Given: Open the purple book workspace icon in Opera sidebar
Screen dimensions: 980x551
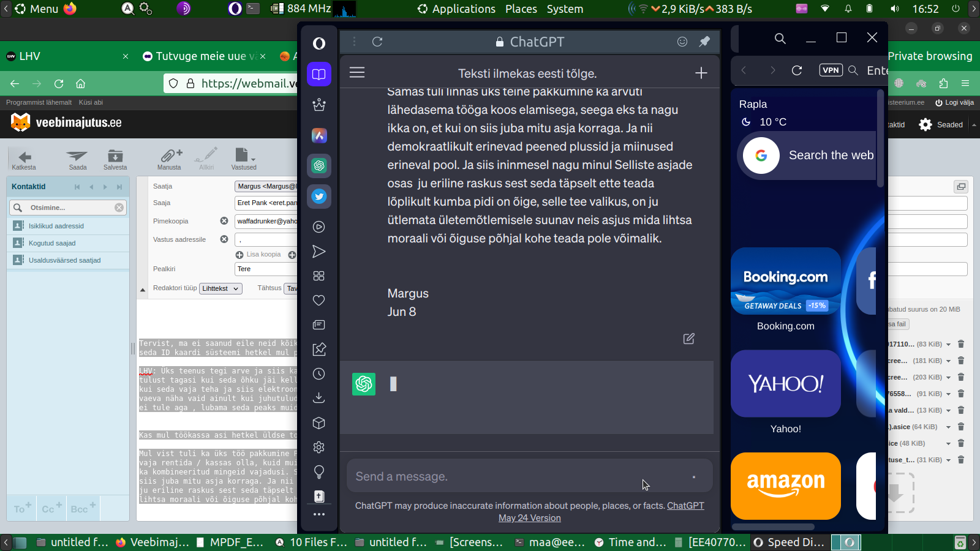Looking at the screenshot, I should [318, 74].
